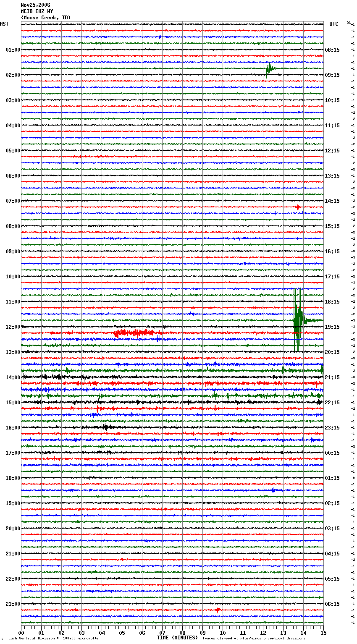Click the "19:15" UTC time label
The width and height of the screenshot is (357, 644).
332,327
